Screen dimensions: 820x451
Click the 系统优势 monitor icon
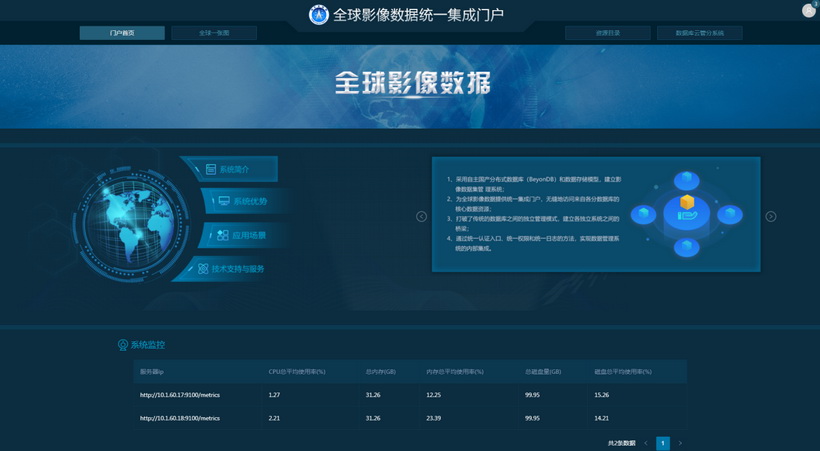pyautogui.click(x=224, y=201)
